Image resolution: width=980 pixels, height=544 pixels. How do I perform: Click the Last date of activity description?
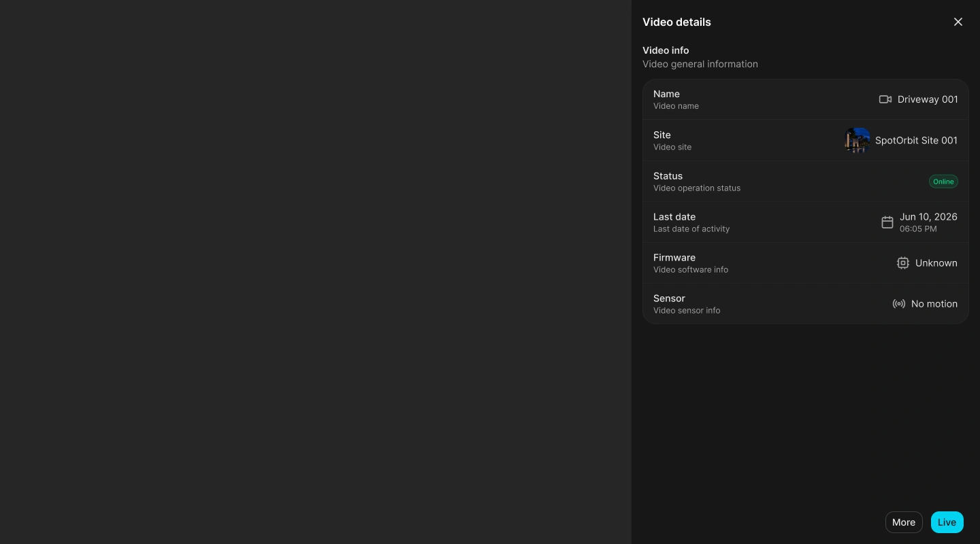[691, 229]
